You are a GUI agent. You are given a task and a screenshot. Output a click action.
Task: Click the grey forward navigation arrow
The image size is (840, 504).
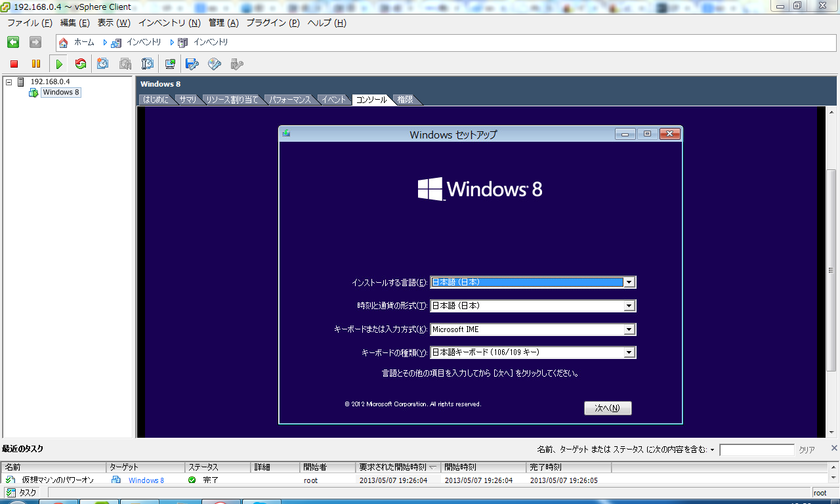35,42
